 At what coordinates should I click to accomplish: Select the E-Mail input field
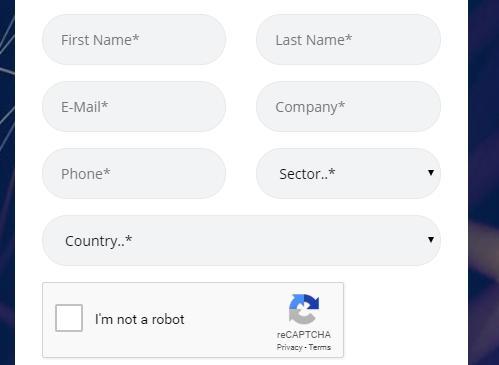coord(134,106)
